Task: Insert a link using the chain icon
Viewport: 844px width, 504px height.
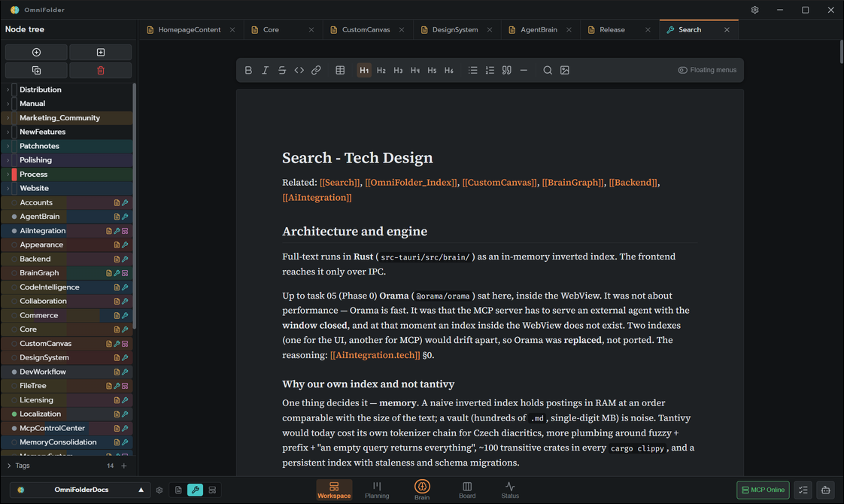Action: 316,70
